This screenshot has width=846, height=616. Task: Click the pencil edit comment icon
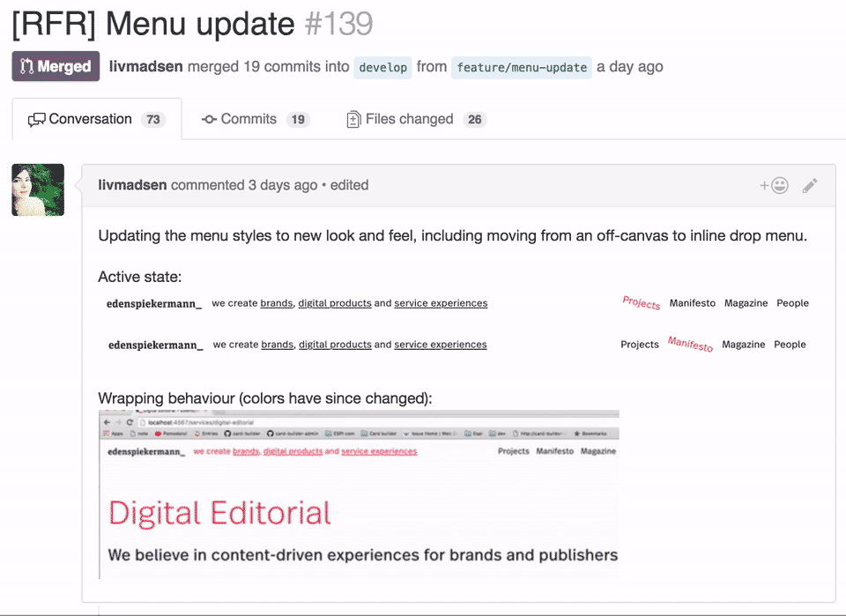810,185
